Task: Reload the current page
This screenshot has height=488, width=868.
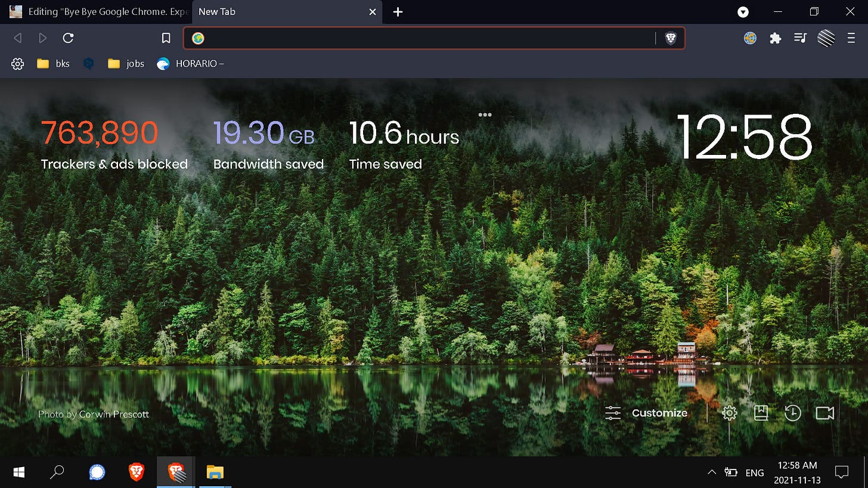Action: click(x=68, y=38)
